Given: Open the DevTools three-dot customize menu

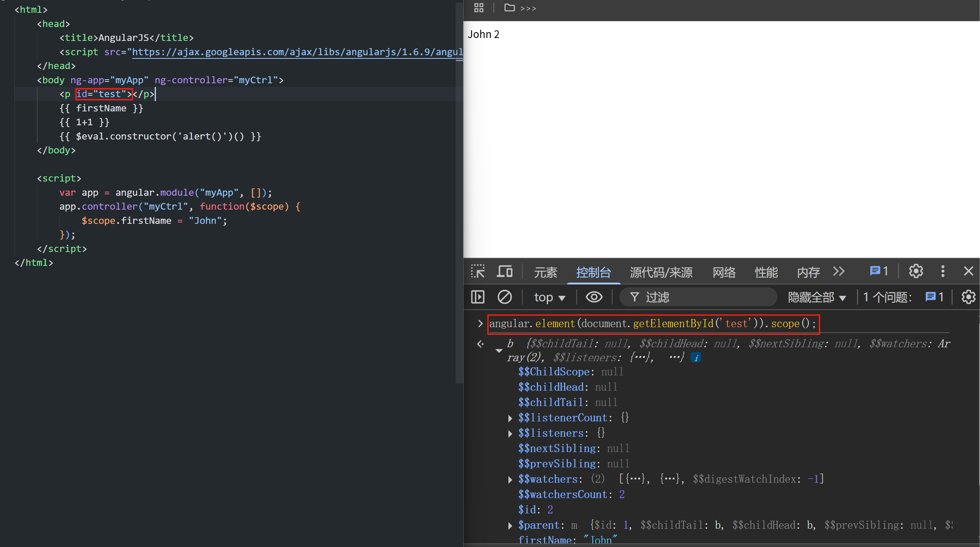Looking at the screenshot, I should pyautogui.click(x=942, y=271).
